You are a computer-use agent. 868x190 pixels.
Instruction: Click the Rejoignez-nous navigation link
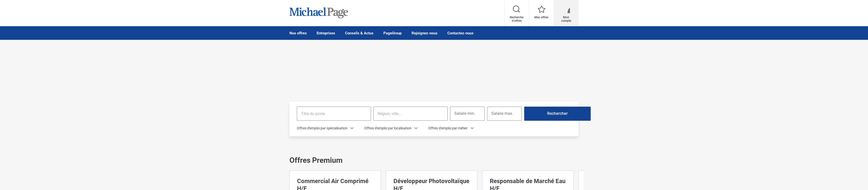tap(424, 33)
